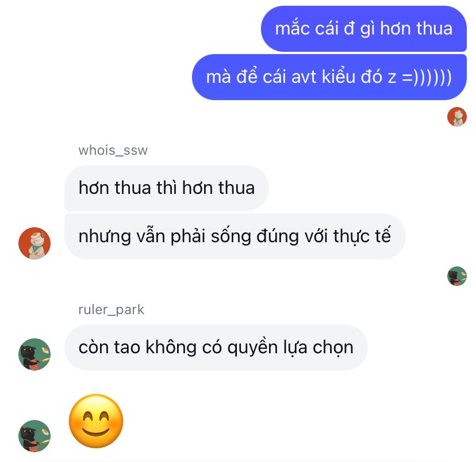This screenshot has height=462, width=476.
Task: Select the large smiling blush emoji message
Action: coord(96,421)
